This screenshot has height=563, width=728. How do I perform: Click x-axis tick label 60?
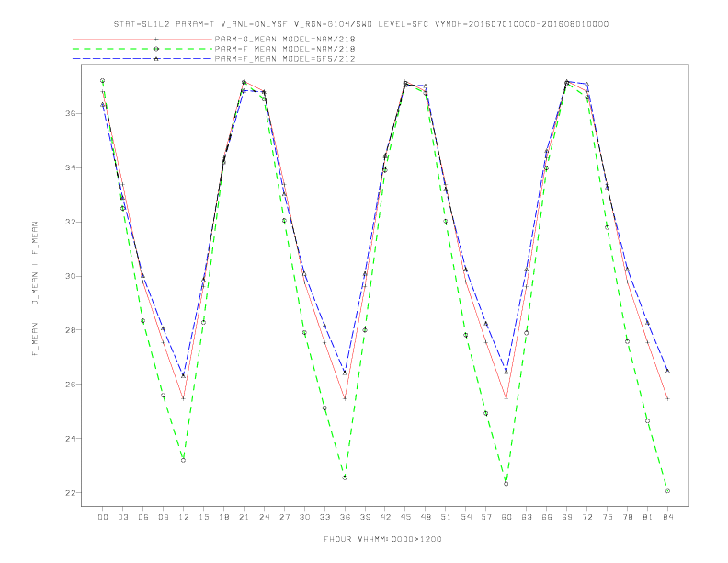coord(506,517)
